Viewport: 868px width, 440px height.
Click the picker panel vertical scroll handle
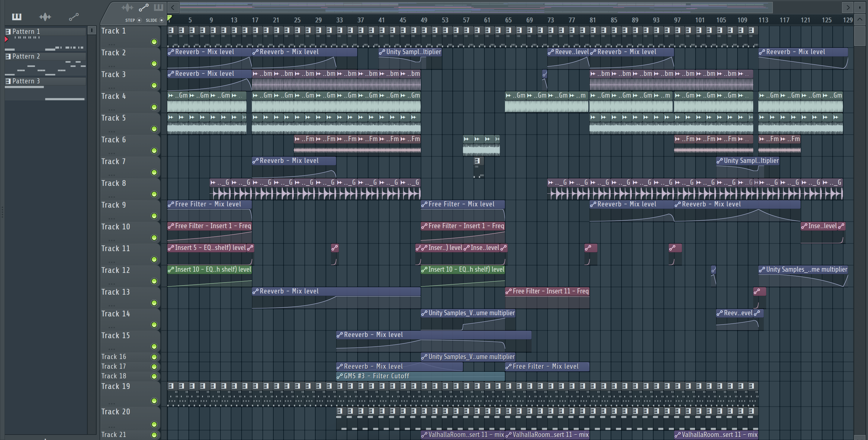click(x=92, y=30)
